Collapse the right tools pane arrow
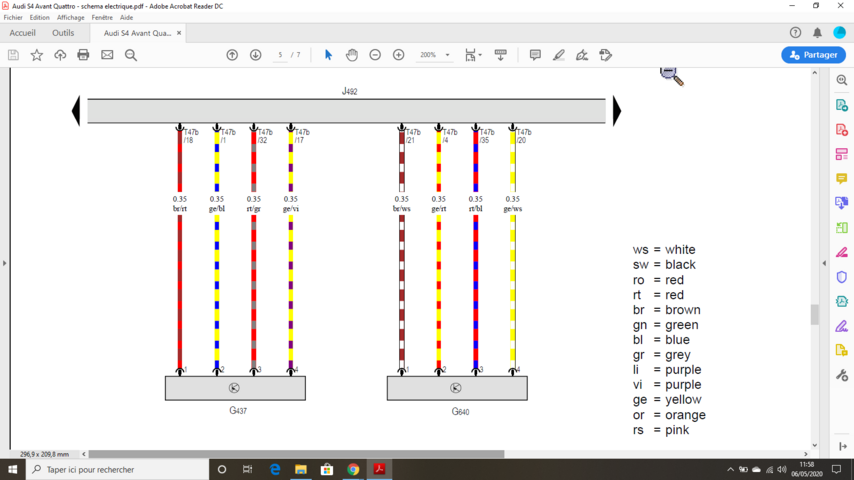 (x=824, y=263)
